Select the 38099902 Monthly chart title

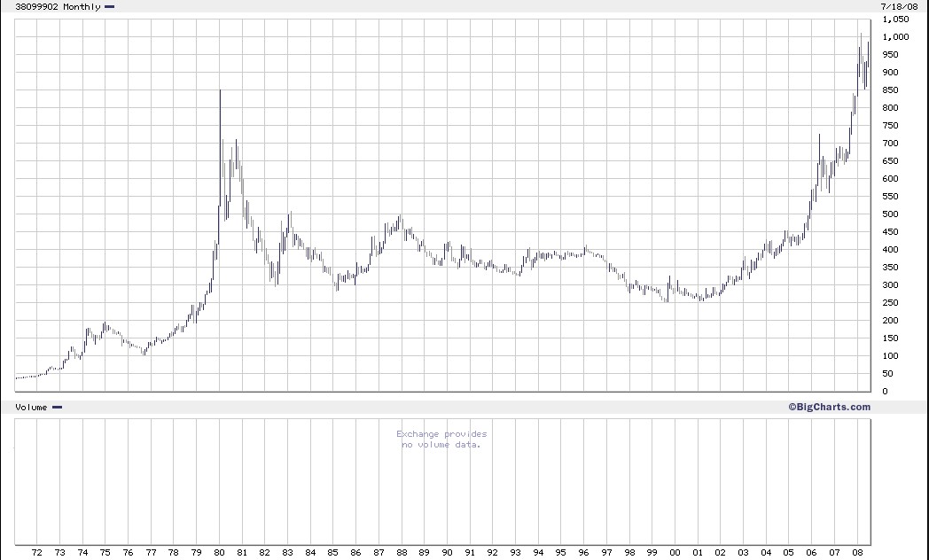[57, 6]
